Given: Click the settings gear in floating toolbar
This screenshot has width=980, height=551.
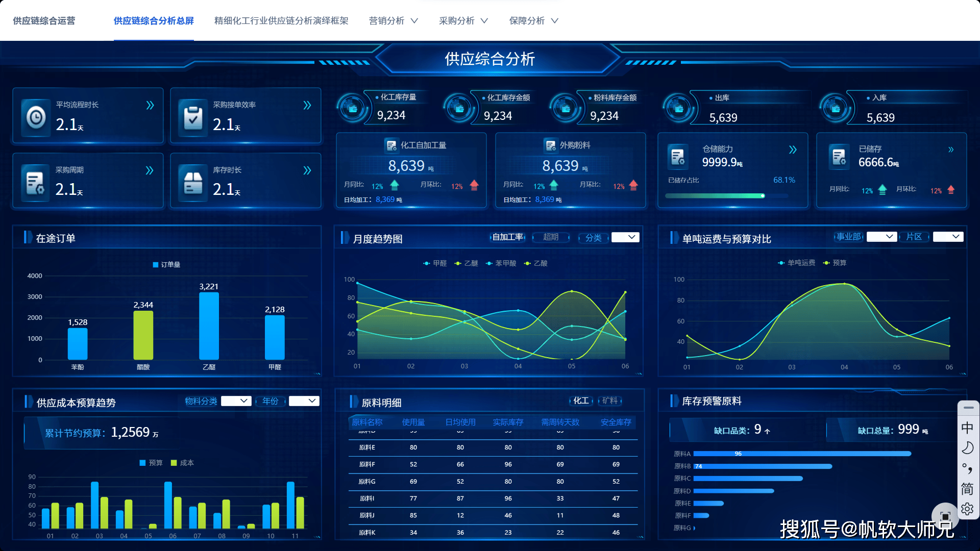Looking at the screenshot, I should [967, 509].
